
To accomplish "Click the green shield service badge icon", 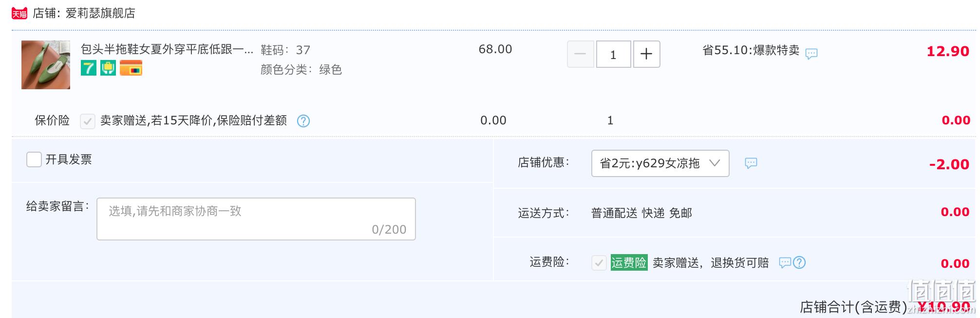I will [x=108, y=68].
